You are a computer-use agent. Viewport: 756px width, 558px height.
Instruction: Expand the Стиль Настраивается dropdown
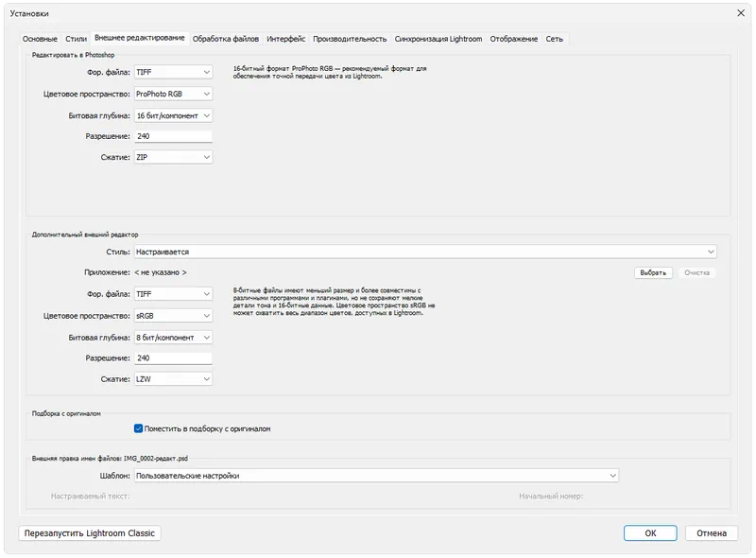coord(425,252)
